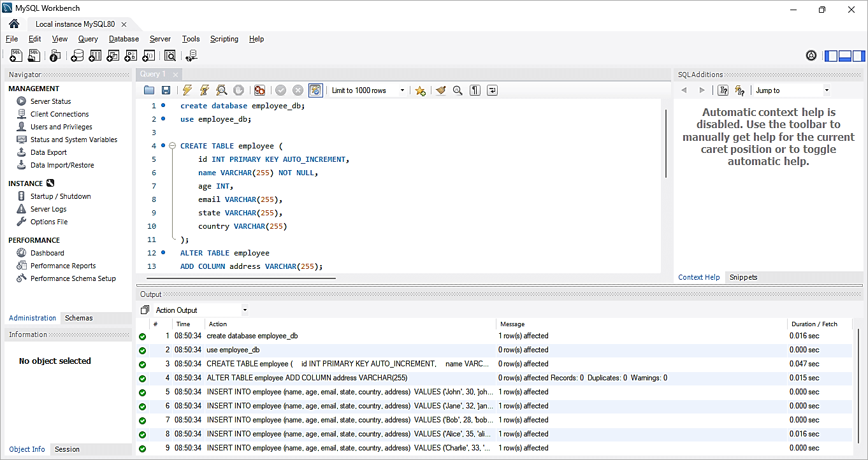Collapse the CREATE TABLE block fold marker
Image resolution: width=868 pixels, height=460 pixels.
(172, 146)
